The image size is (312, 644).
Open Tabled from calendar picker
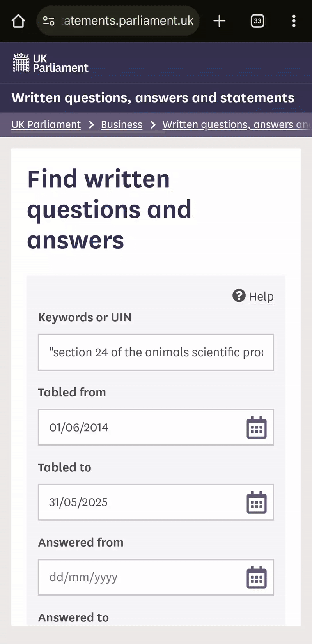tap(256, 428)
